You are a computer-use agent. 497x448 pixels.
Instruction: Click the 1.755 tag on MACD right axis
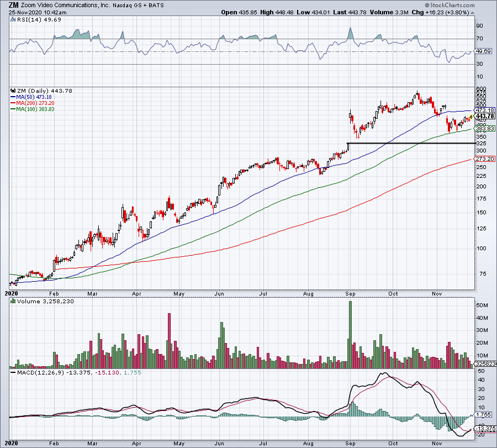point(483,415)
